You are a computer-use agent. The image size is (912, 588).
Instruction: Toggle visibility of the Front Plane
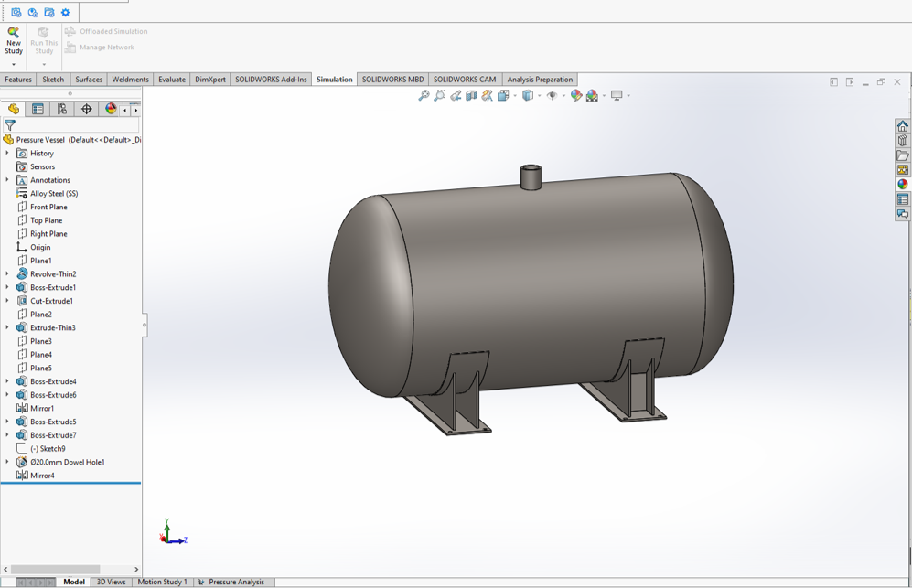click(x=47, y=207)
